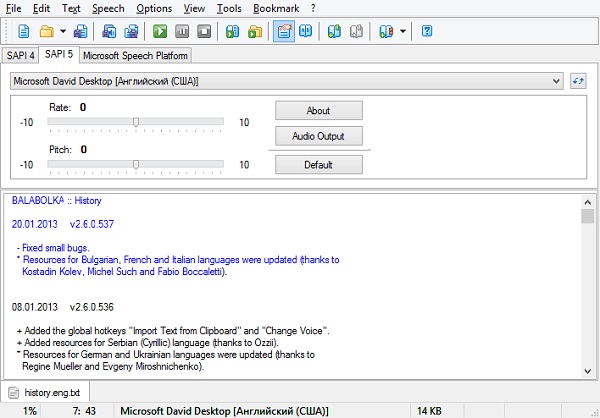The height and width of the screenshot is (418, 600).
Task: Click the "08.01.2013" date text
Action: [34, 307]
